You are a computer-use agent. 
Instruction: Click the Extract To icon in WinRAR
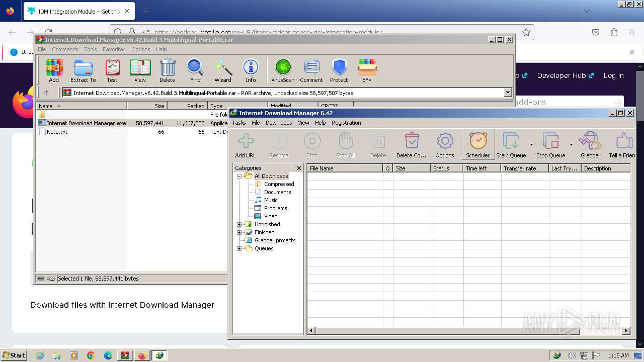tap(83, 70)
